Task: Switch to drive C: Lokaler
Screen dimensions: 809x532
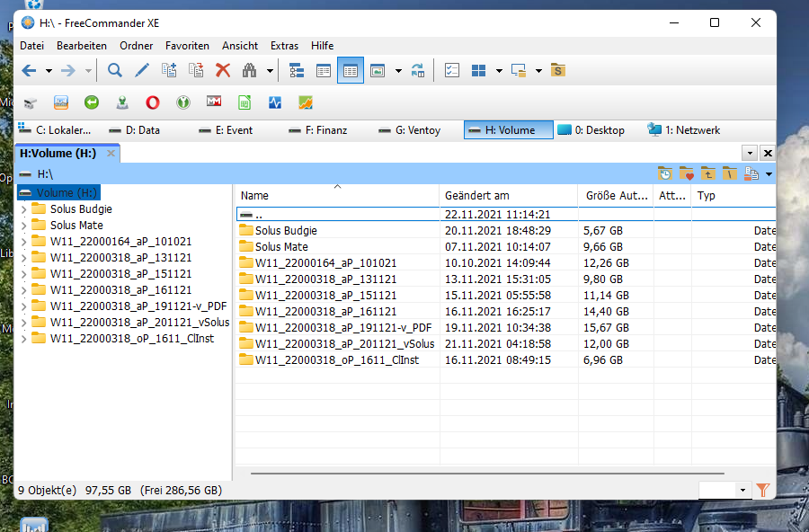Action: [x=55, y=130]
